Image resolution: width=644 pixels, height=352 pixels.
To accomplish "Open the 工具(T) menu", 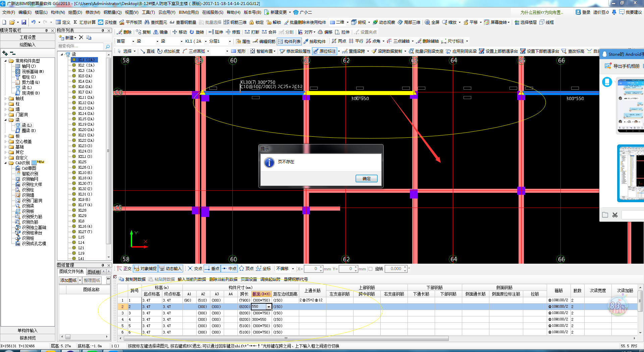I will click(148, 12).
